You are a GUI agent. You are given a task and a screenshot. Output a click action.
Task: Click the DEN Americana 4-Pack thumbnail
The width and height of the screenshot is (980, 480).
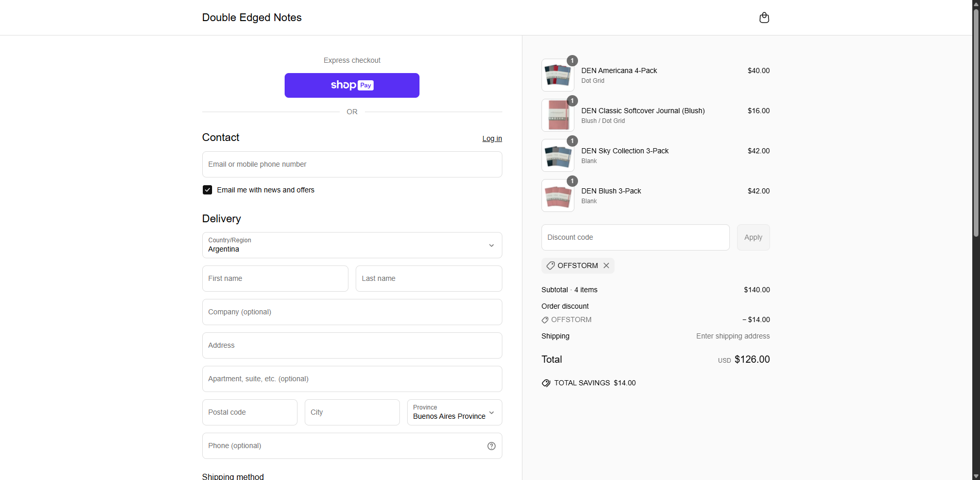557,75
